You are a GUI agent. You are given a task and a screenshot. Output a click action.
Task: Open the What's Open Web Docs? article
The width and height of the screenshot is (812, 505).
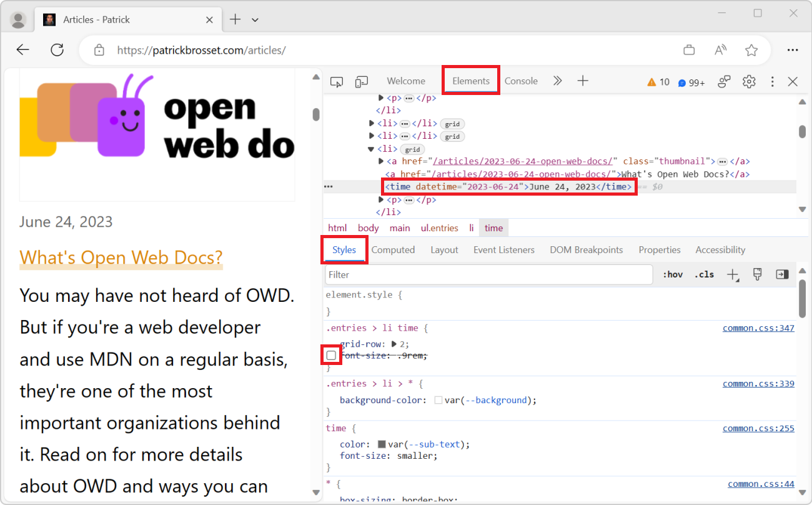[121, 257]
